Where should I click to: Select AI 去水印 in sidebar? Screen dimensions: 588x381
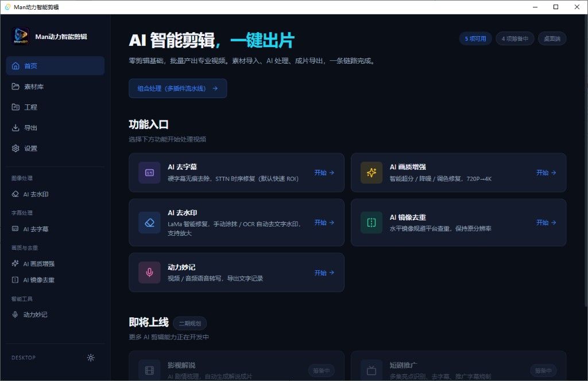click(55, 194)
